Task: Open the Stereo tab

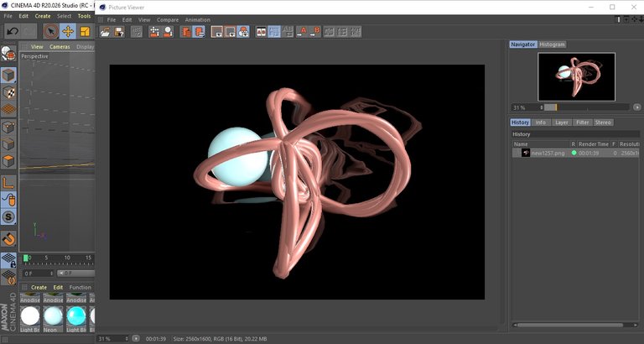Action: pyautogui.click(x=603, y=122)
